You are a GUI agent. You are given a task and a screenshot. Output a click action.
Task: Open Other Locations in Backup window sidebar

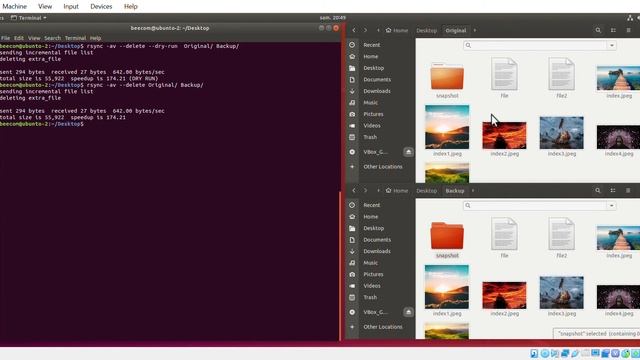[x=382, y=327]
